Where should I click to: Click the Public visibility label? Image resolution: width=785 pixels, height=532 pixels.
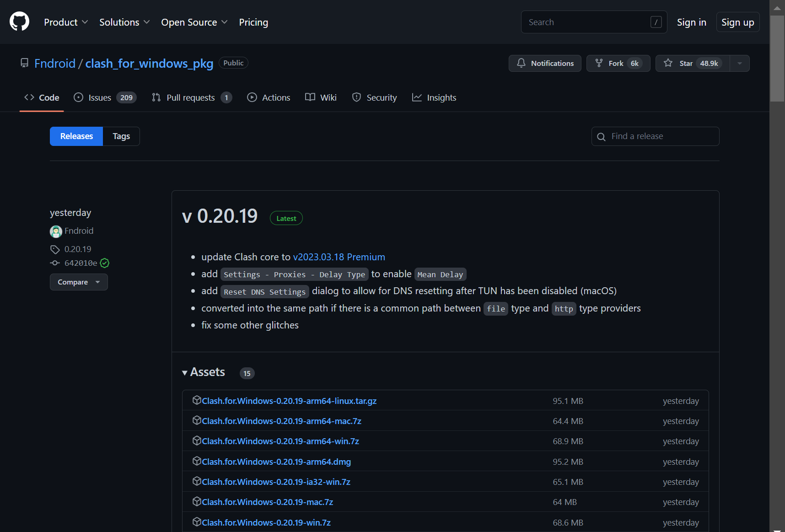tap(233, 63)
